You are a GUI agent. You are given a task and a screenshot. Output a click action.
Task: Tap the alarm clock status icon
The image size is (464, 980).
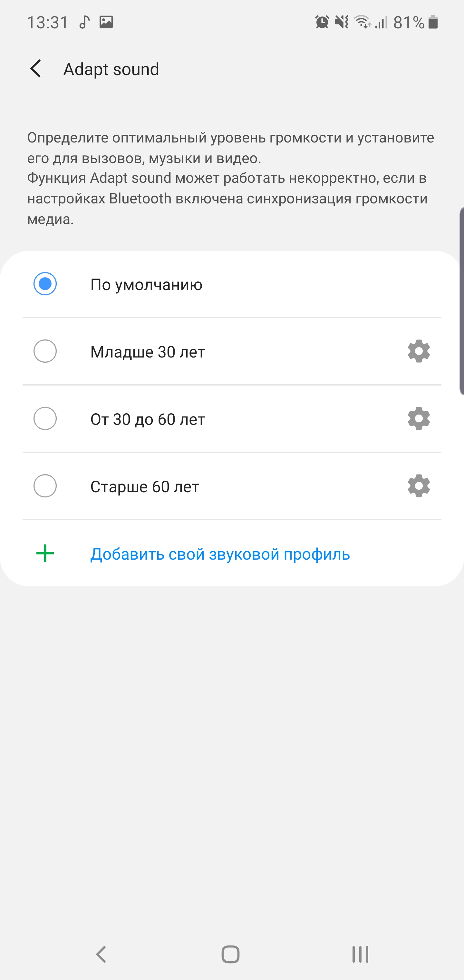[322, 22]
